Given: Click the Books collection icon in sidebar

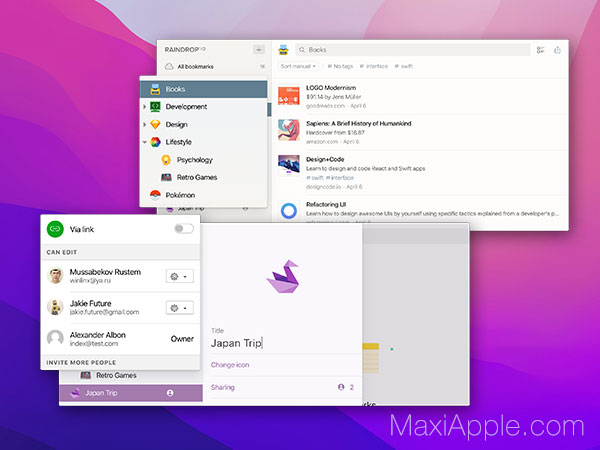Looking at the screenshot, I should click(x=155, y=89).
